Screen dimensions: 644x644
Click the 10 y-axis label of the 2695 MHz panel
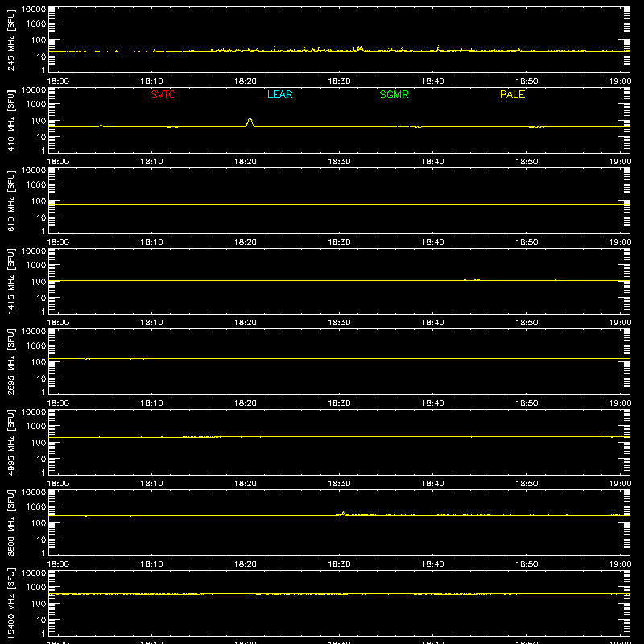42,378
